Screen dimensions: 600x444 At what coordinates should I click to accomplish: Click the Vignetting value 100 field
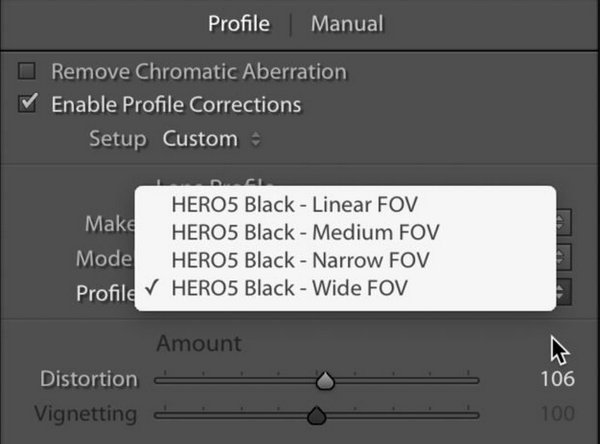(558, 414)
